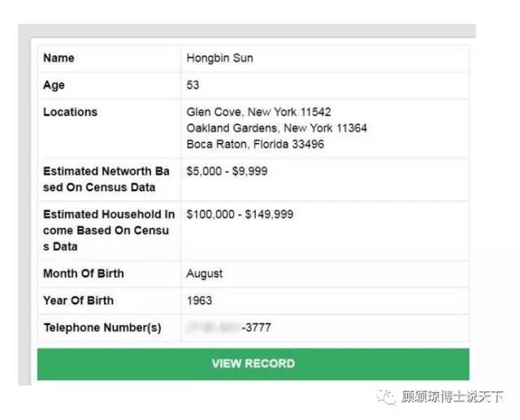Click the age value 53

(x=193, y=85)
